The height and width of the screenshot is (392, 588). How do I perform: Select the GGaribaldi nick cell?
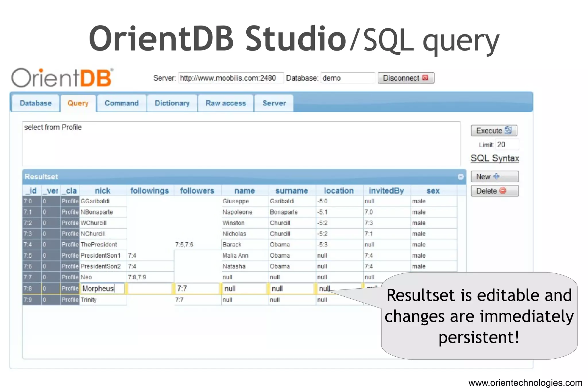point(103,201)
